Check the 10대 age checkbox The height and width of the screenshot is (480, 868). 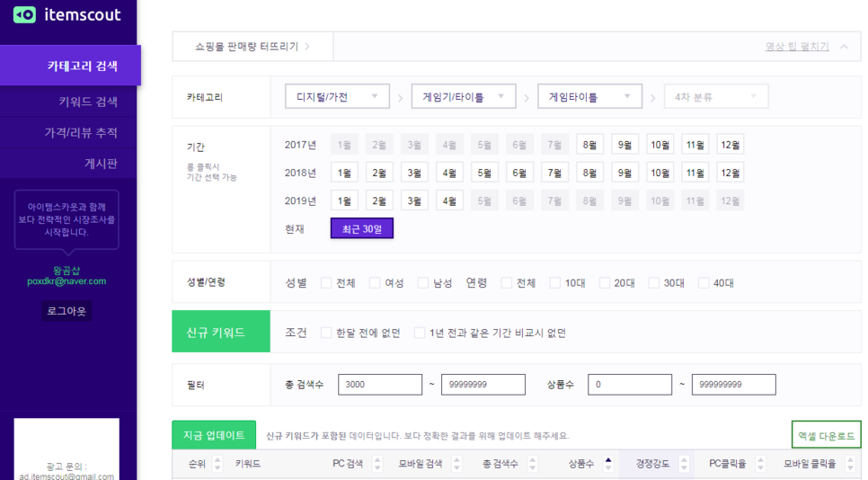554,283
